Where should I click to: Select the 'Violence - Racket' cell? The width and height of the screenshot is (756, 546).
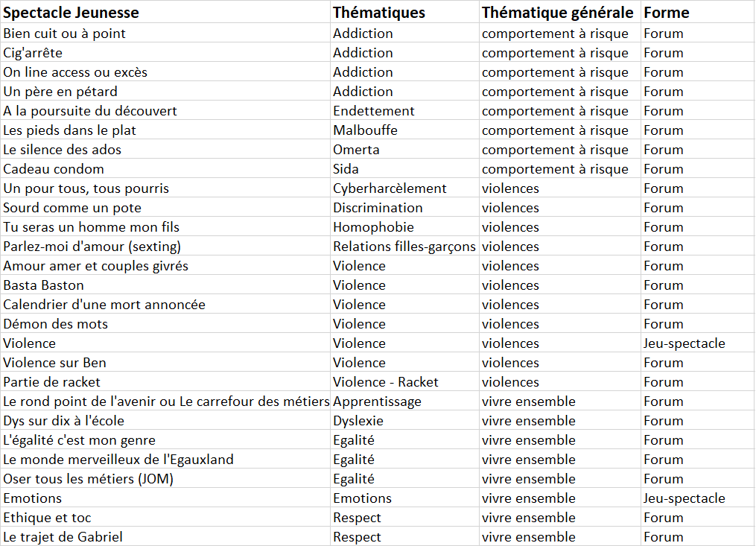pyautogui.click(x=385, y=382)
